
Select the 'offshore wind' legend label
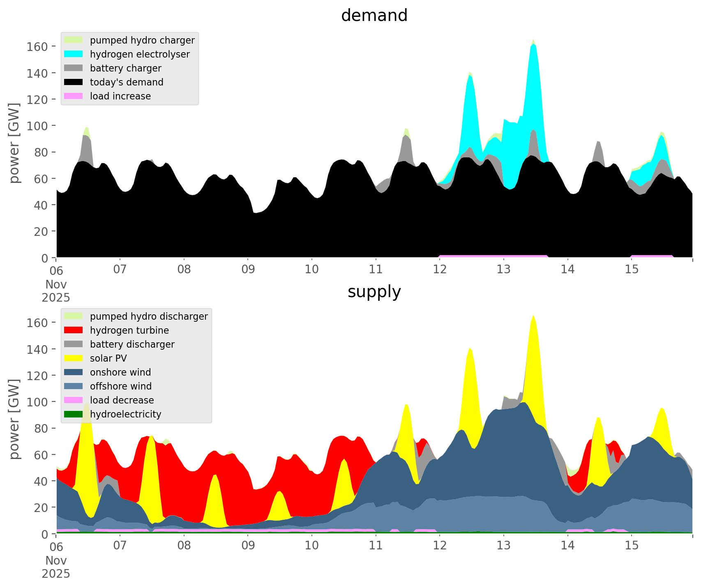pos(121,386)
